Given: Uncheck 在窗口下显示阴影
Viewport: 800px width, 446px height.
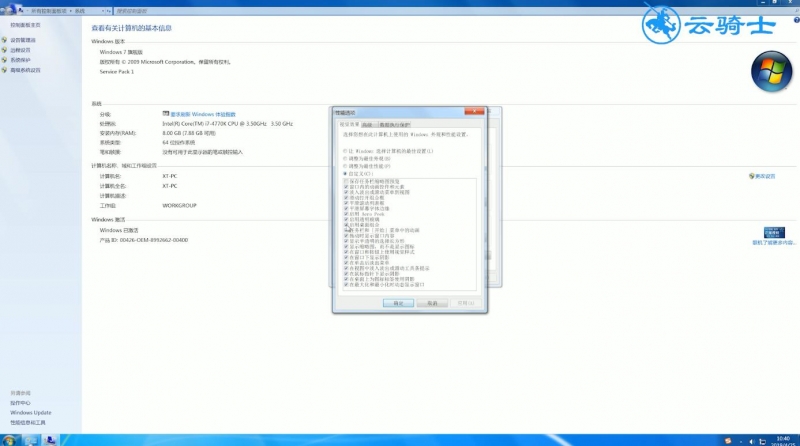Looking at the screenshot, I should pyautogui.click(x=346, y=258).
